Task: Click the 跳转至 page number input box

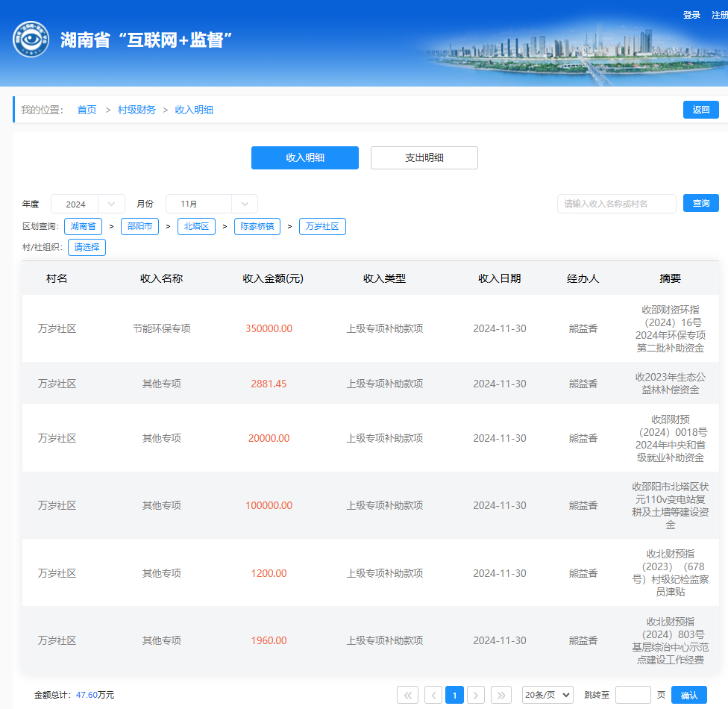Action: point(633,695)
